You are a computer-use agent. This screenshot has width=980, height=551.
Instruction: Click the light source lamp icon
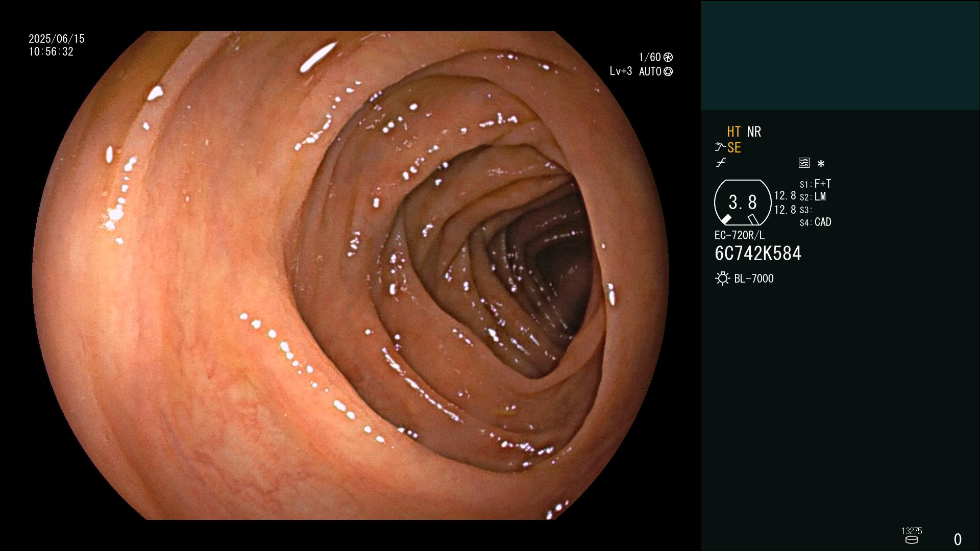723,279
